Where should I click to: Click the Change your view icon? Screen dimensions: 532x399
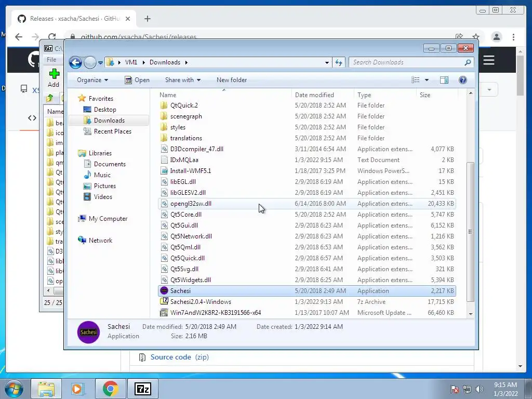[x=416, y=80]
